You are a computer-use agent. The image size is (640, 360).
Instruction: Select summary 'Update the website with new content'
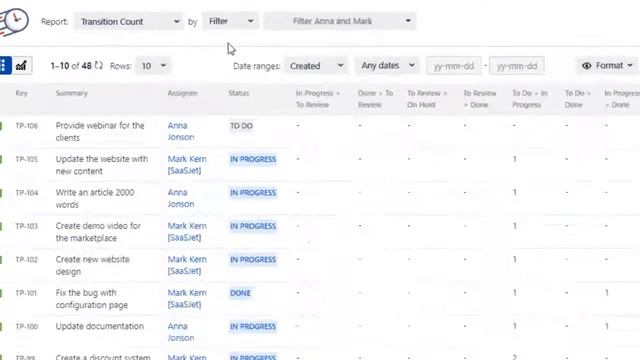(102, 165)
